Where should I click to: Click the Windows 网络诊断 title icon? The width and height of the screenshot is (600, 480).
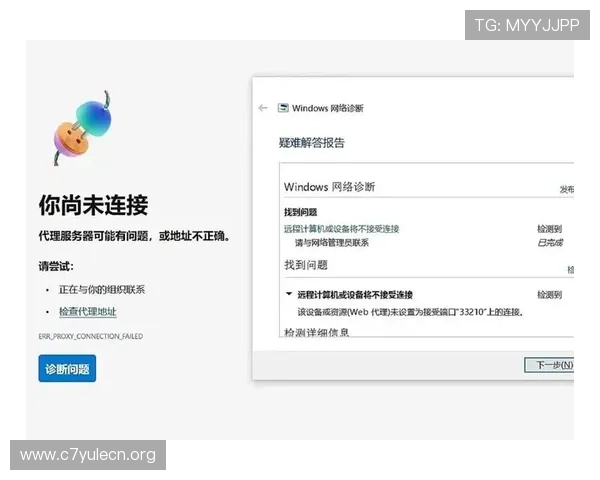pyautogui.click(x=283, y=108)
